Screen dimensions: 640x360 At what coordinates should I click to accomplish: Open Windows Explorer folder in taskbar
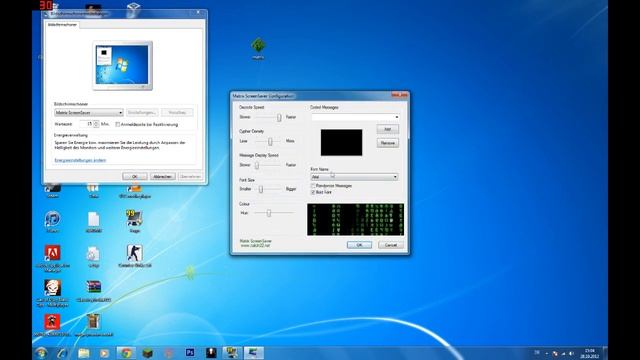(x=84, y=353)
